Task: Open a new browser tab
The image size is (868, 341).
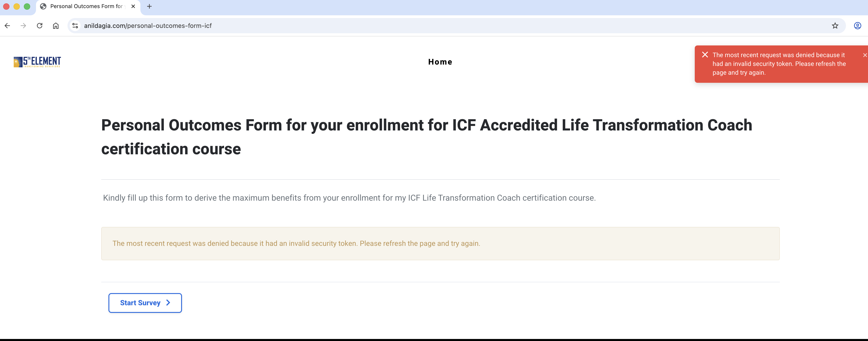Action: (149, 6)
